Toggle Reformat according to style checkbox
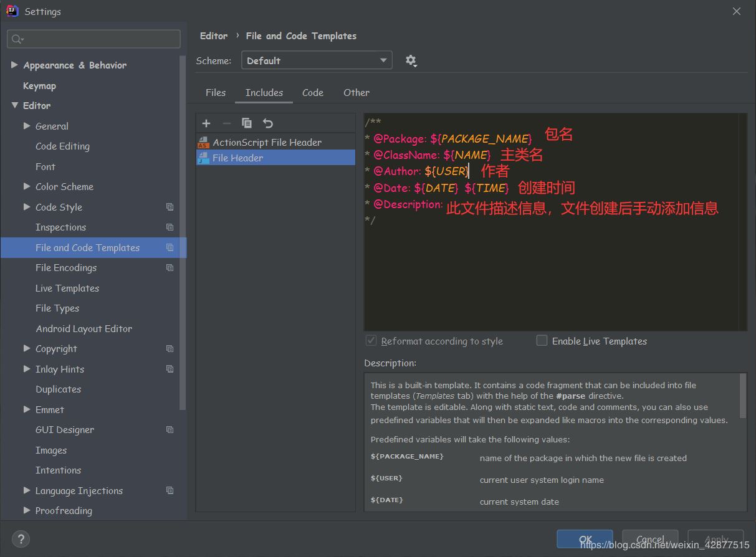This screenshot has height=557, width=756. [x=371, y=341]
